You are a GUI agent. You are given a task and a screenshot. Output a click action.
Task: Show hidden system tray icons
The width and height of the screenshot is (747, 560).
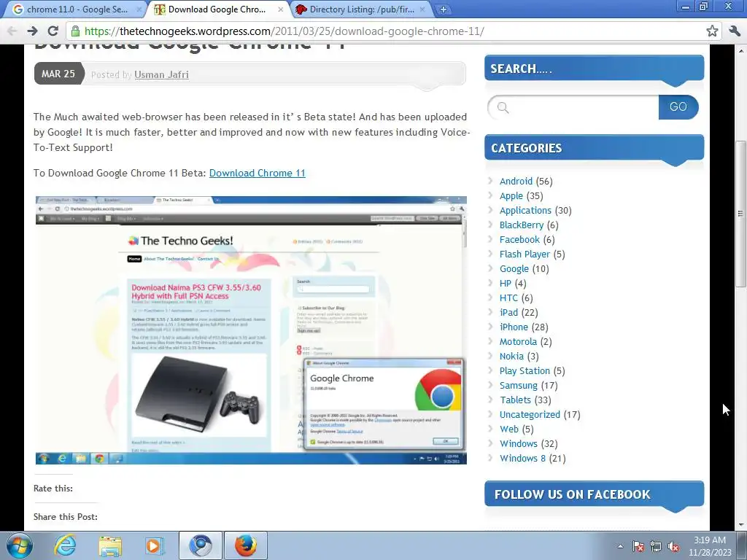point(620,546)
